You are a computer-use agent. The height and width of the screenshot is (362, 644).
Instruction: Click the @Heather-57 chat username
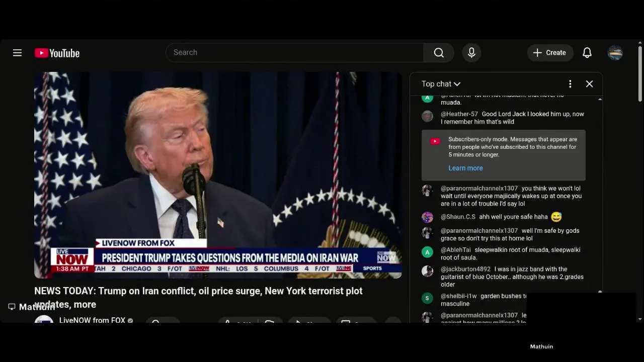[x=459, y=114]
